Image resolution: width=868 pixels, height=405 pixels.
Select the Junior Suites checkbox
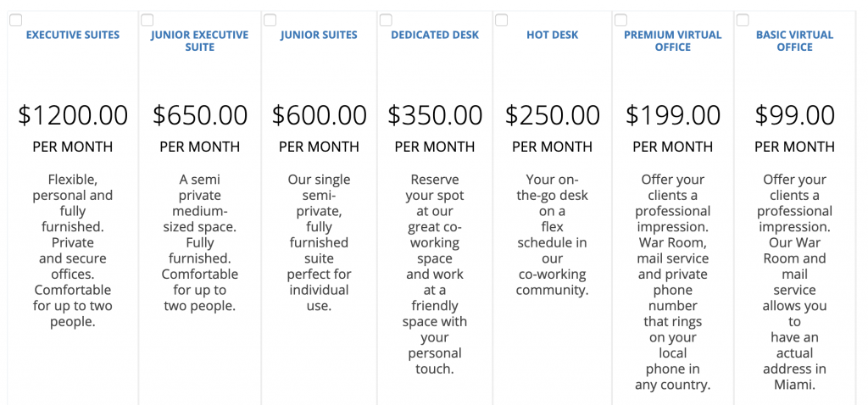[270, 20]
